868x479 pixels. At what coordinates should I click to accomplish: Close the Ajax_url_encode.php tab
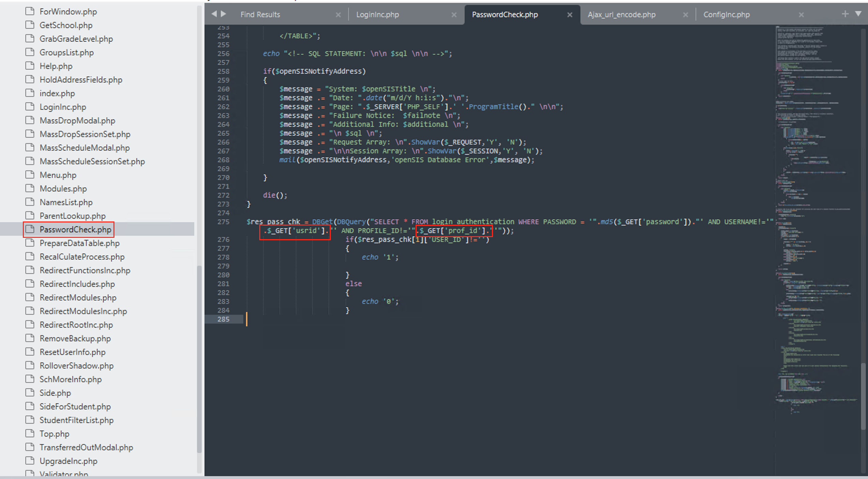point(686,14)
